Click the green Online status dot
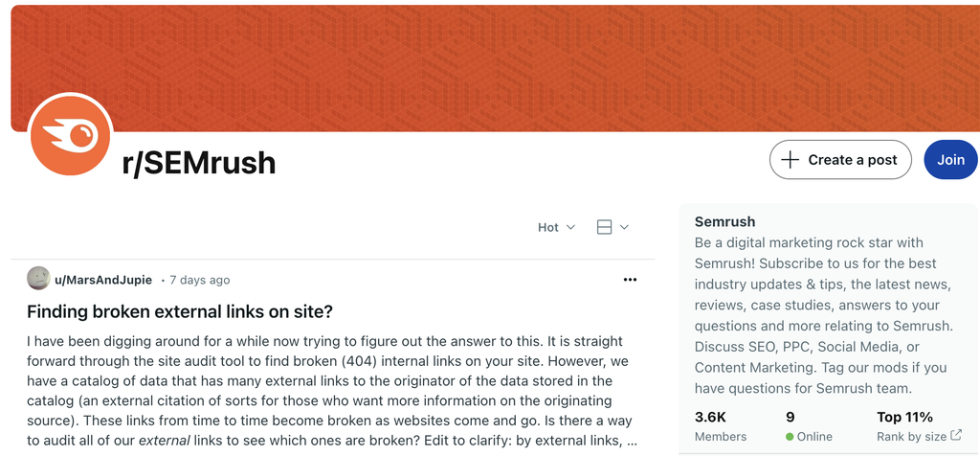The width and height of the screenshot is (980, 456). pos(790,437)
